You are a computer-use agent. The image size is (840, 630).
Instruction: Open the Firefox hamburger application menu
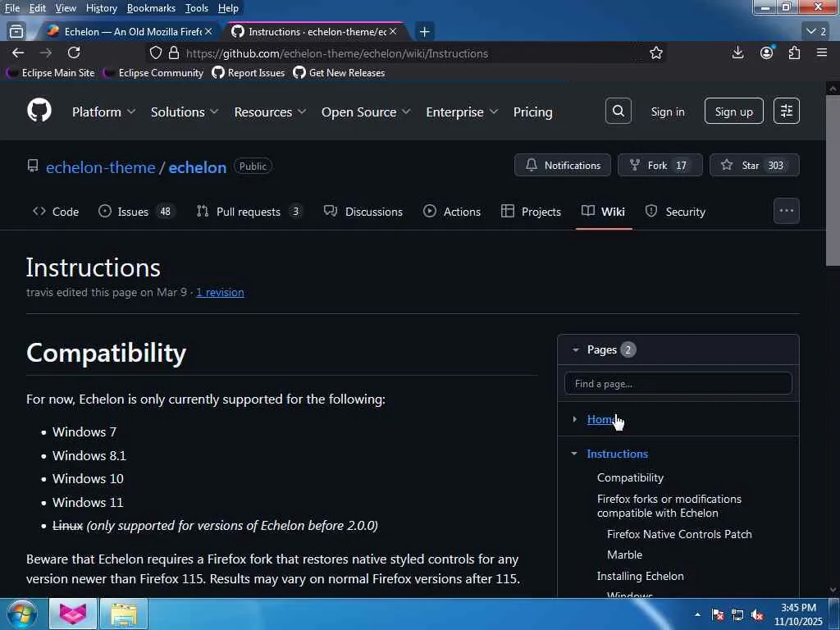coord(822,53)
